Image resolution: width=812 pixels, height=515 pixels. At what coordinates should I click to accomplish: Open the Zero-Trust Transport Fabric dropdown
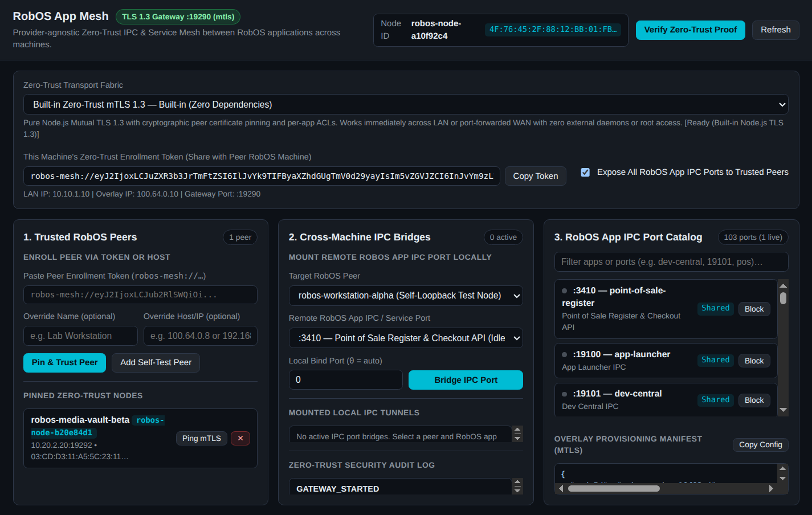pos(406,104)
